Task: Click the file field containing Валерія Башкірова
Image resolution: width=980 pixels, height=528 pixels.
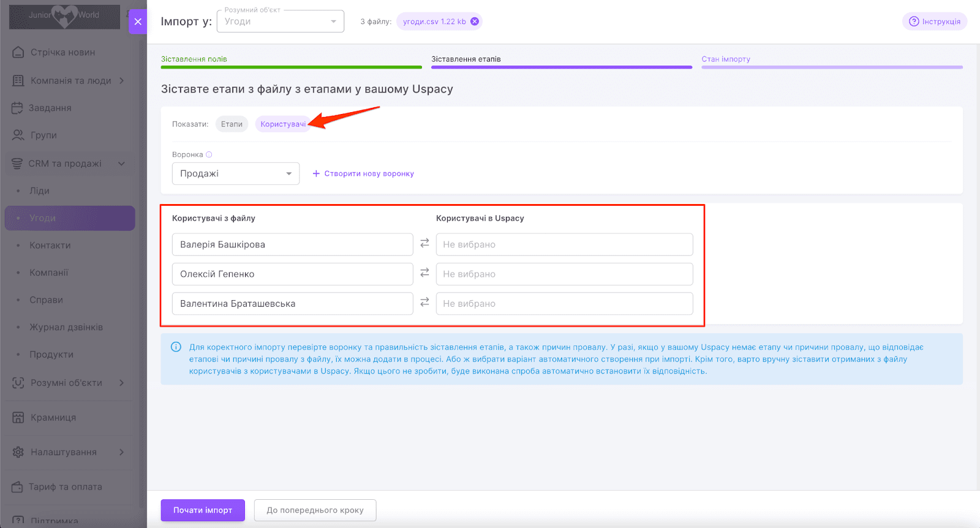Action: 292,244
